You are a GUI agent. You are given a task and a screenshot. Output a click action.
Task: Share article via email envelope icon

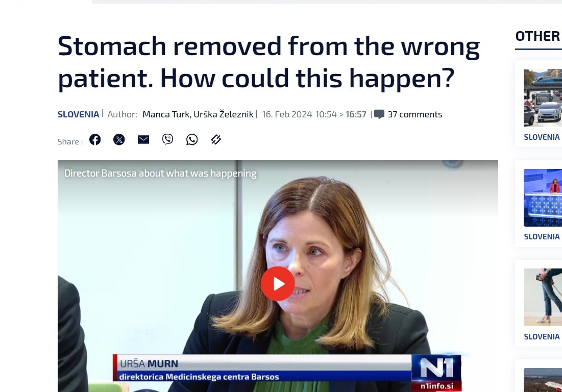143,139
